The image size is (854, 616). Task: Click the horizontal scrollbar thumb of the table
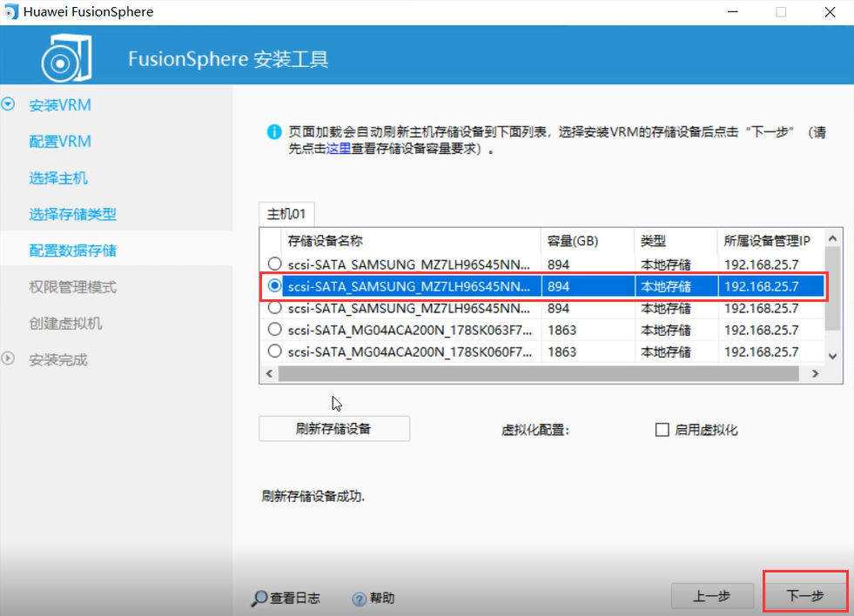[538, 373]
